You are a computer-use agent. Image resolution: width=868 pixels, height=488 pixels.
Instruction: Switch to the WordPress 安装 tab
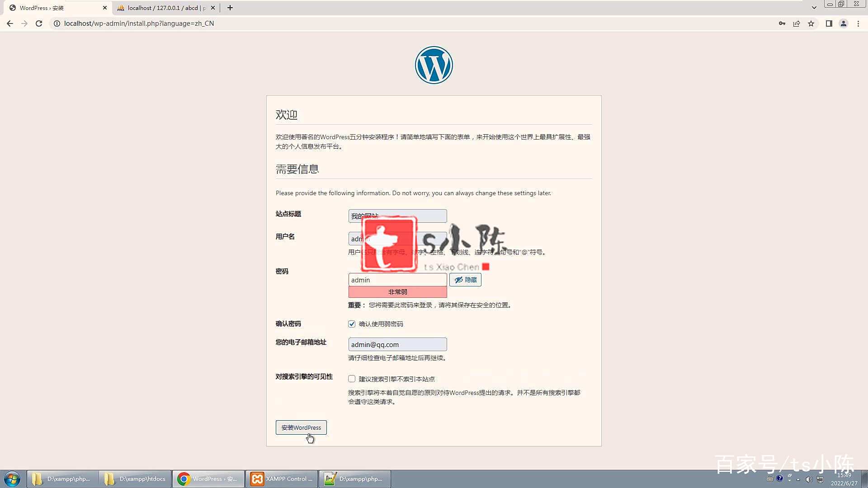[57, 8]
